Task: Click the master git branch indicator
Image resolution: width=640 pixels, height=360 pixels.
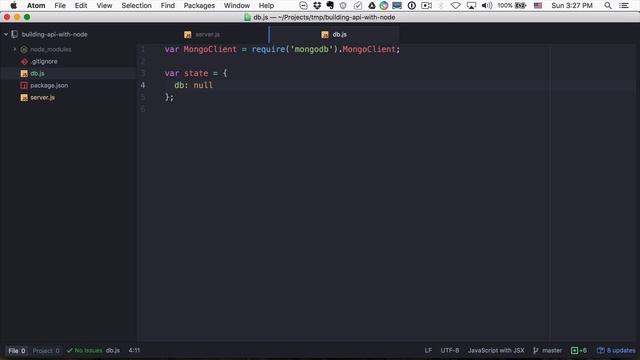Action: click(552, 350)
